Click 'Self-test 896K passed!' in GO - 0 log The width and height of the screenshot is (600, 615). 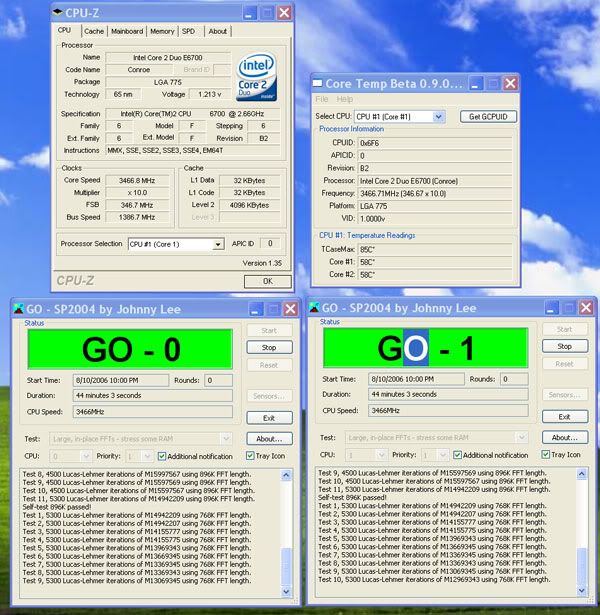pyautogui.click(x=57, y=507)
